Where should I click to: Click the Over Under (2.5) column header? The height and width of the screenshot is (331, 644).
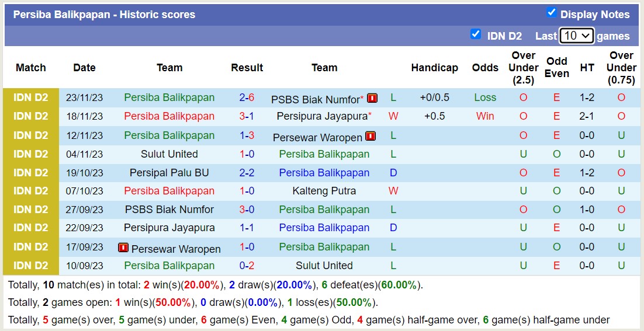[x=523, y=68]
